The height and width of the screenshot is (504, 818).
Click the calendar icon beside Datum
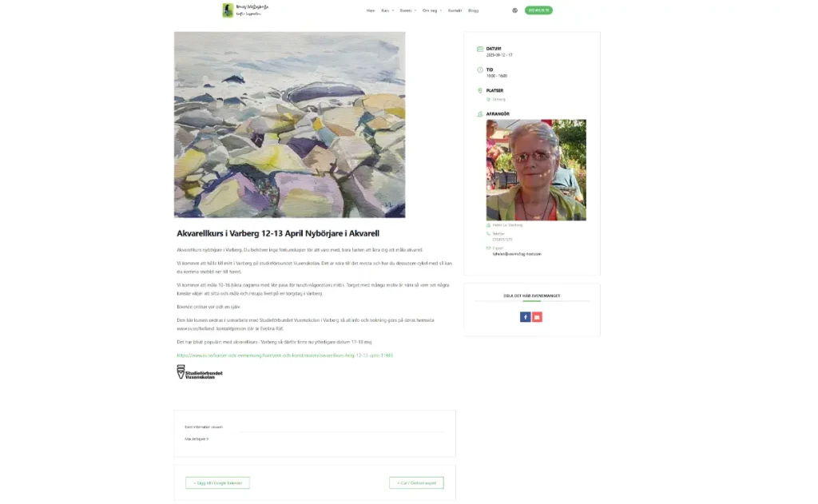pos(480,49)
